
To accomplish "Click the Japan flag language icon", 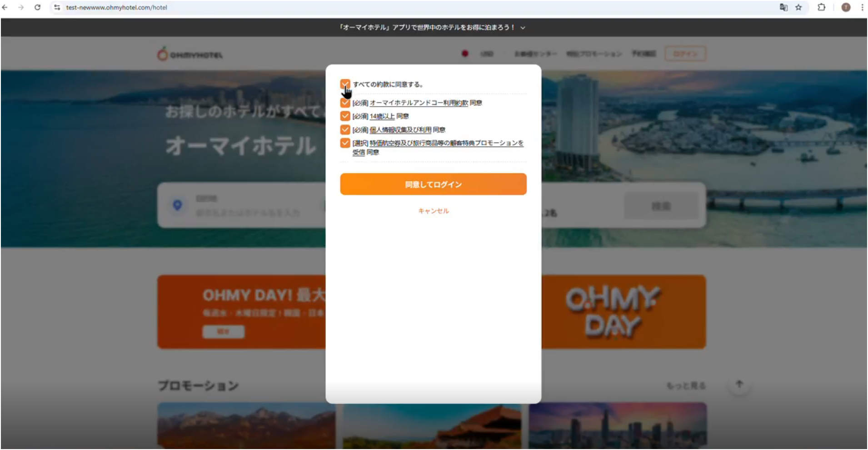I will [465, 54].
